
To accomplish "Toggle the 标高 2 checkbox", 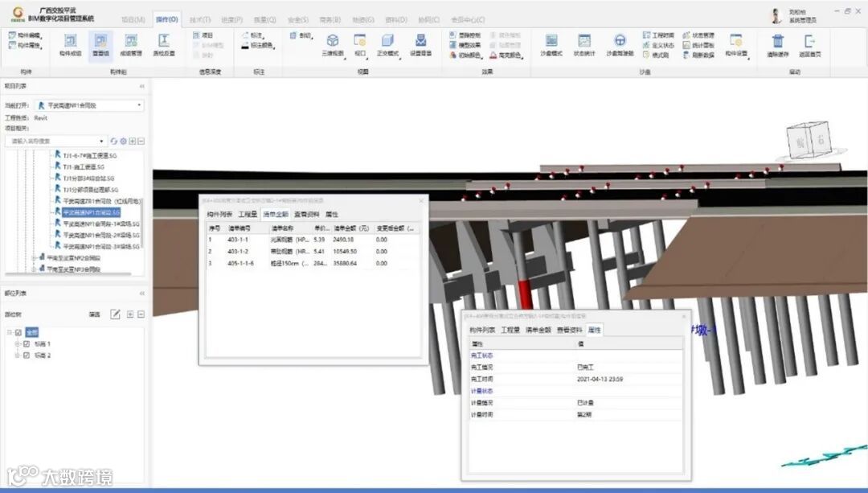I will 26,355.
